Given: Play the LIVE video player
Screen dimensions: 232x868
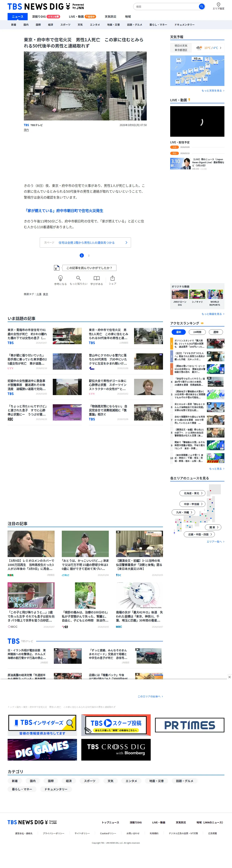Looking at the screenshot, I should pyautogui.click(x=197, y=122).
